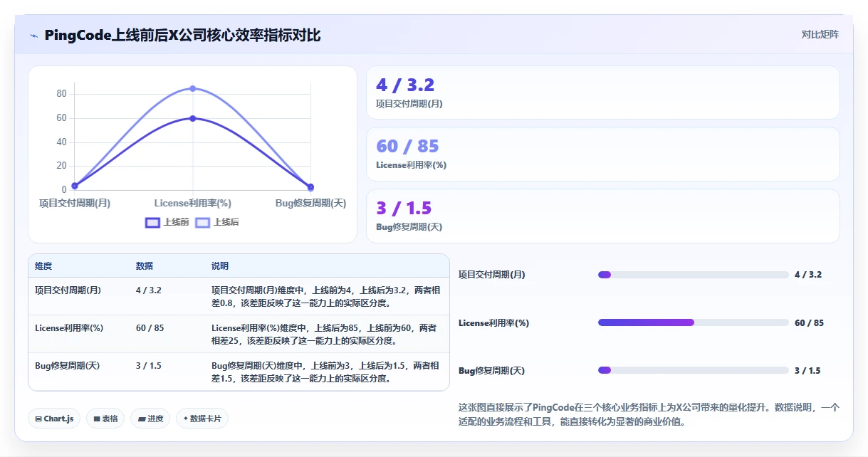Image resolution: width=868 pixels, height=457 pixels.
Task: Click table cell License利用率(%) in 维度 column
Action: coord(69,328)
